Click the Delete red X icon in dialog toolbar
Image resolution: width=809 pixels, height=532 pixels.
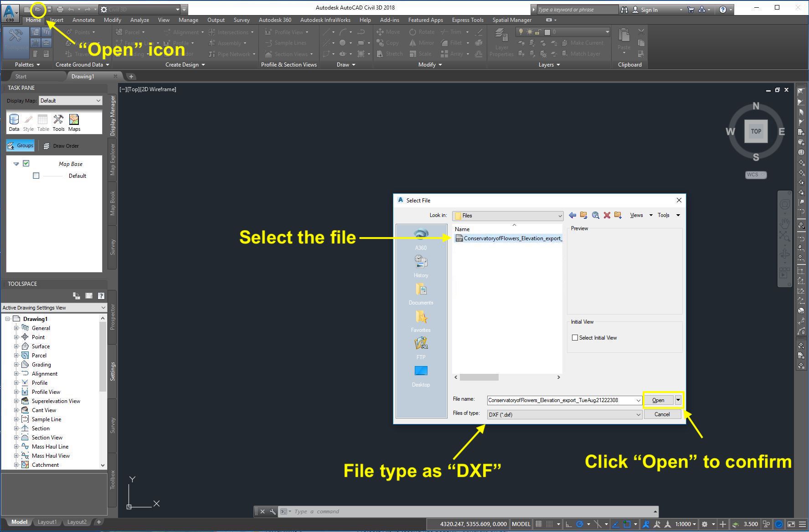607,215
